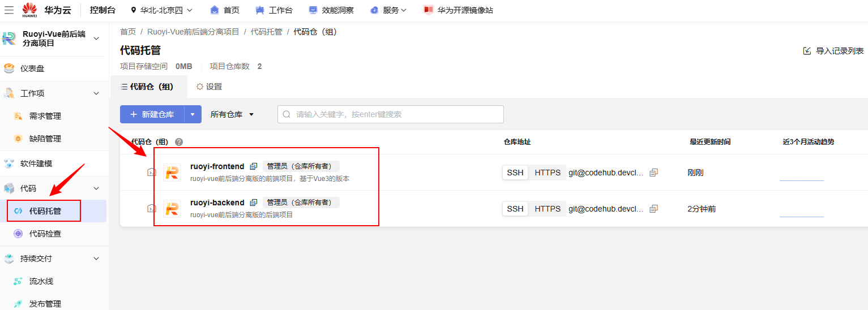Viewport: 868px width, 310px height.
Task: Click the 持续交付 section icon
Action: click(9, 259)
